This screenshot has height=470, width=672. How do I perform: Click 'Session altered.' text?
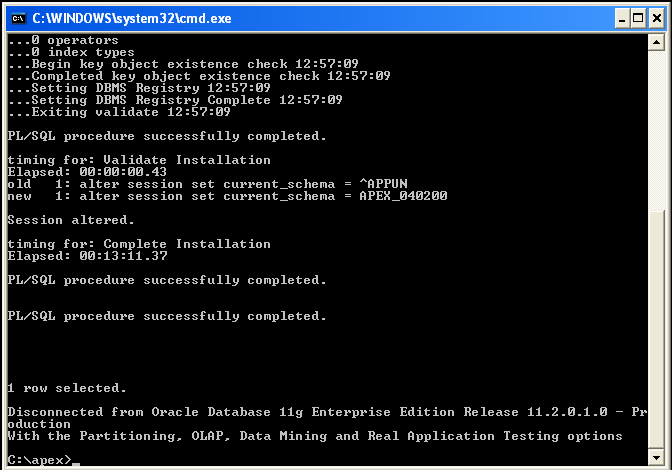coord(71,220)
